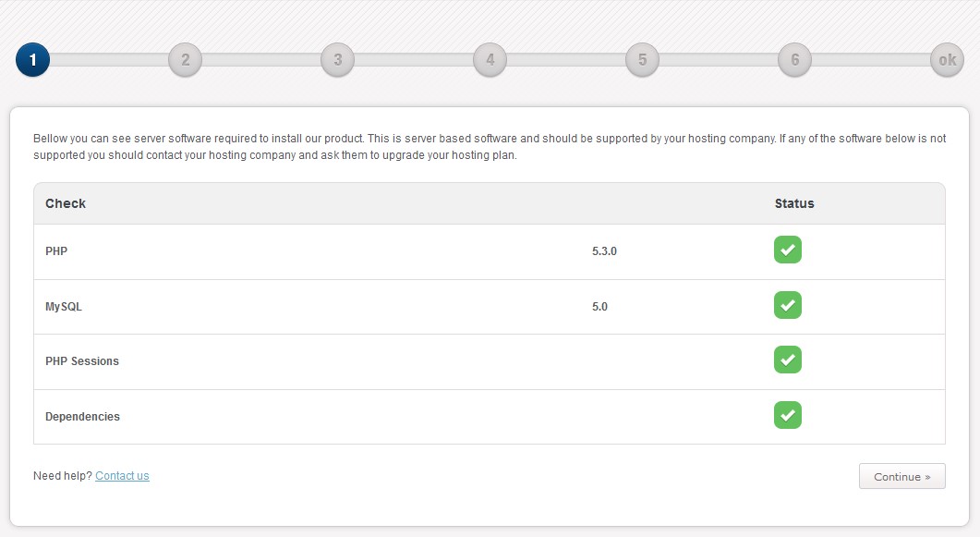
Task: Jump to step 2 circle
Action: click(185, 60)
